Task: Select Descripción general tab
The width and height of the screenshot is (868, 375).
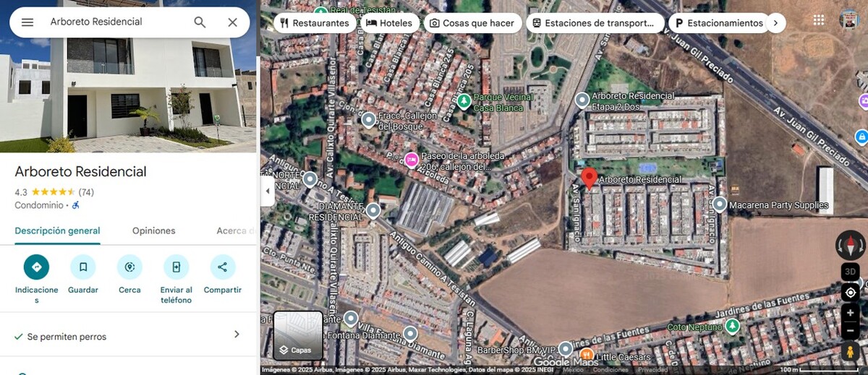Action: point(57,230)
